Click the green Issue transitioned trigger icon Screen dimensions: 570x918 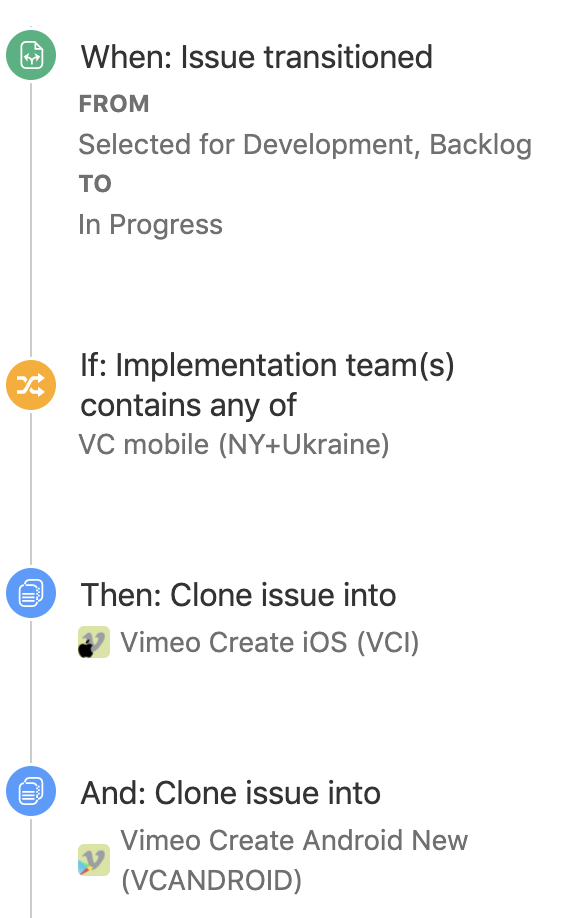tap(31, 55)
